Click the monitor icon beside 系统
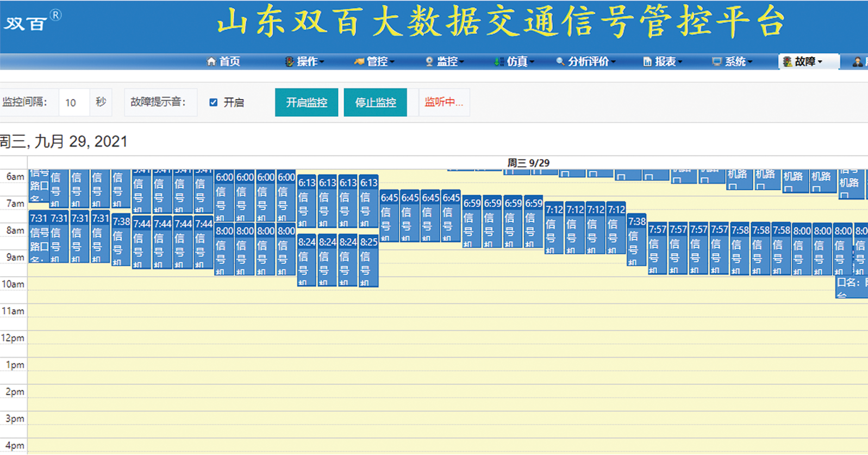 [x=717, y=61]
